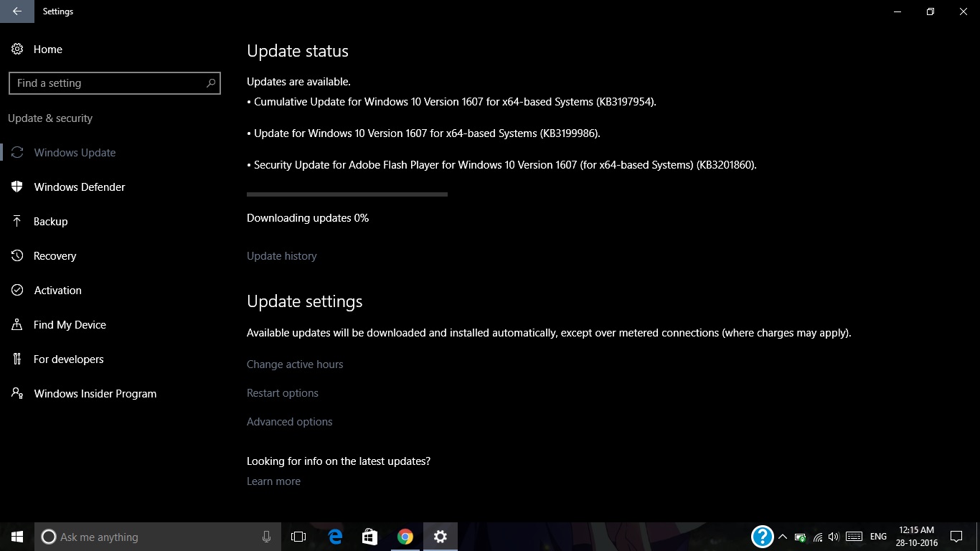Click the update download progress bar

point(347,194)
